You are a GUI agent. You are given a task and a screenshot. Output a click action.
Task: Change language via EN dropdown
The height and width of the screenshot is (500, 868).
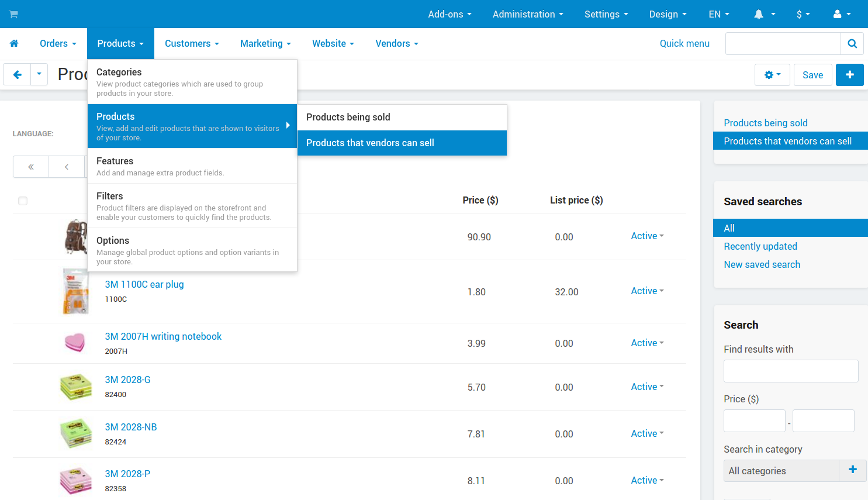coord(719,14)
